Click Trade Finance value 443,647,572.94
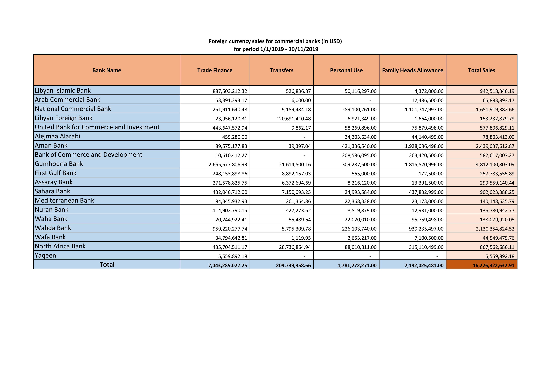Viewport: 554px width, 392px height. coord(230,128)
